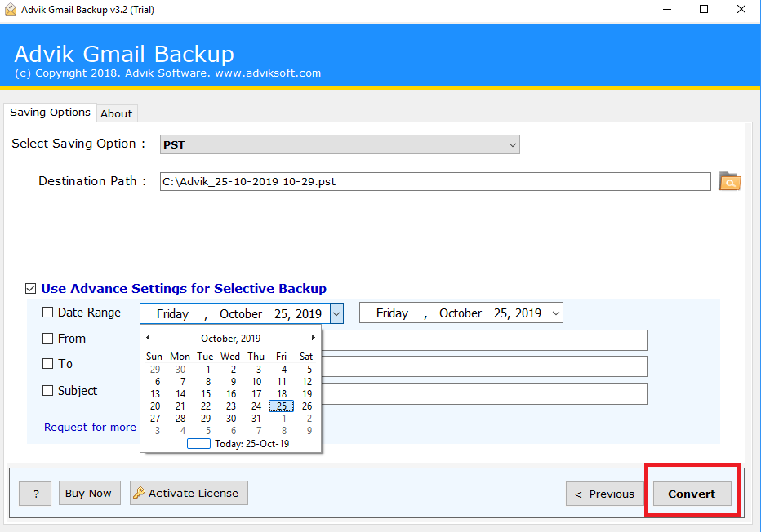Click the Destination Path input field
This screenshot has height=532, width=761.
435,181
